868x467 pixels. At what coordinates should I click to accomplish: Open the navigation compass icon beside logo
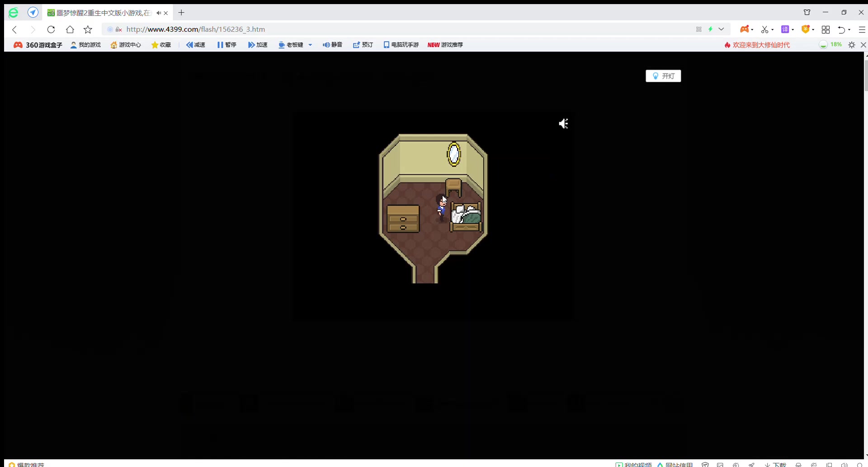(33, 13)
